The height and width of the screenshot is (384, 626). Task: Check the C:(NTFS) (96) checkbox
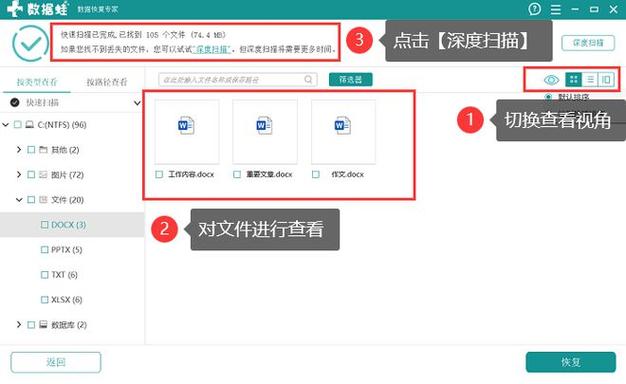(18, 125)
